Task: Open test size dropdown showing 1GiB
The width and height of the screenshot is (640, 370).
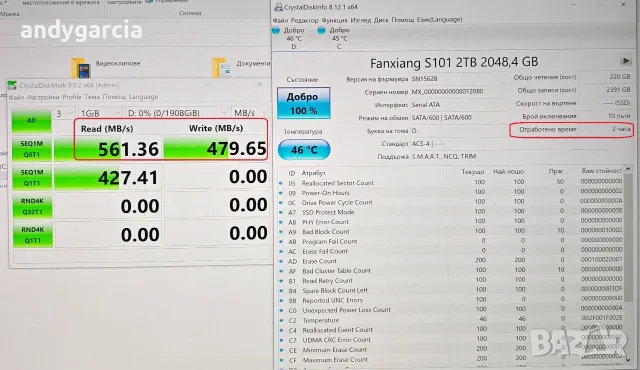Action: coord(100,113)
